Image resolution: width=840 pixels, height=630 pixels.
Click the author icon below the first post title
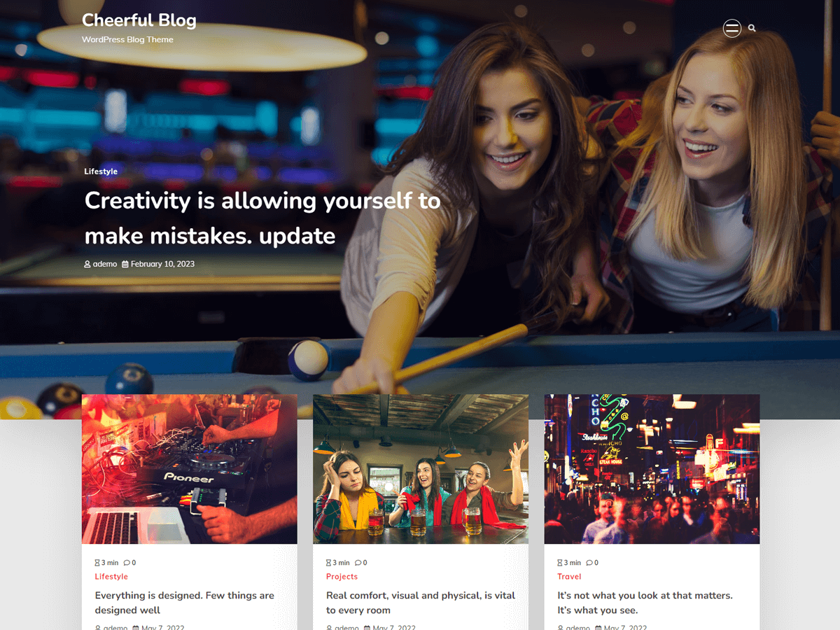pyautogui.click(x=97, y=628)
